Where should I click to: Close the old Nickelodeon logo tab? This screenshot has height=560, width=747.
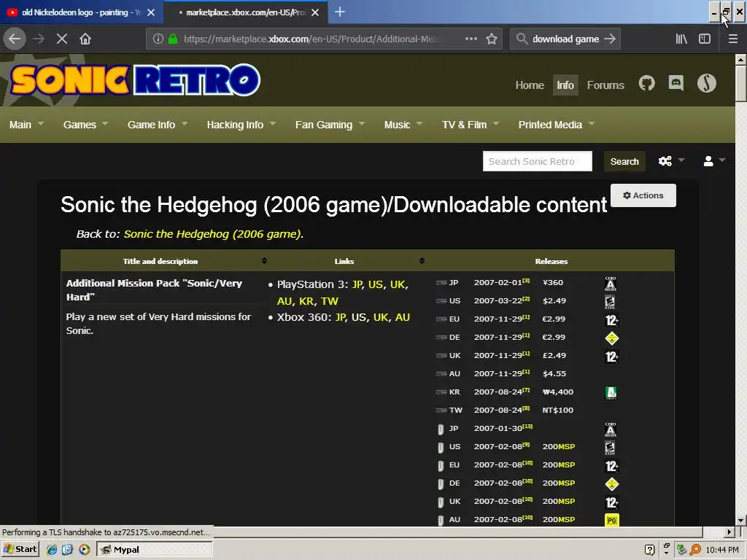pyautogui.click(x=150, y=12)
